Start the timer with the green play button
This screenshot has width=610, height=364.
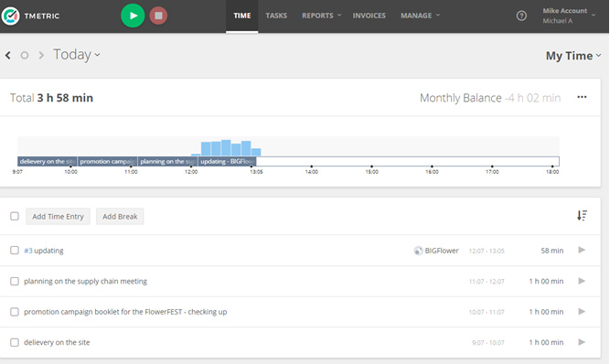[x=133, y=16]
